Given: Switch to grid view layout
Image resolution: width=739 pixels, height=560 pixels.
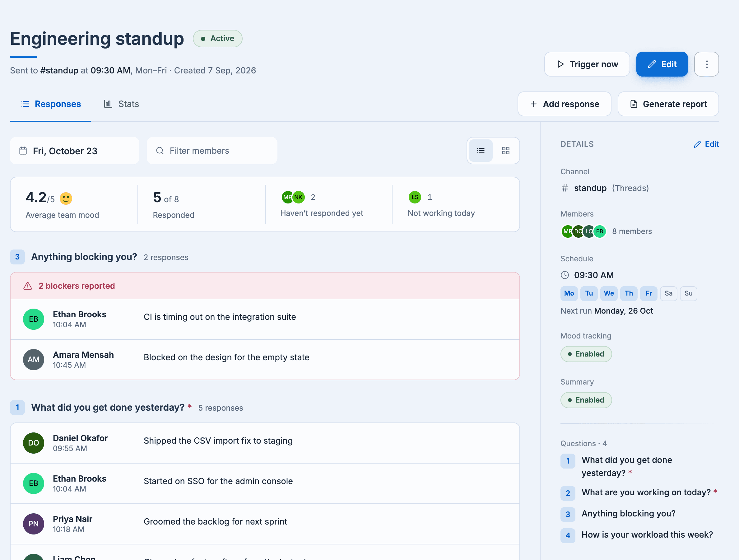Looking at the screenshot, I should tap(505, 151).
